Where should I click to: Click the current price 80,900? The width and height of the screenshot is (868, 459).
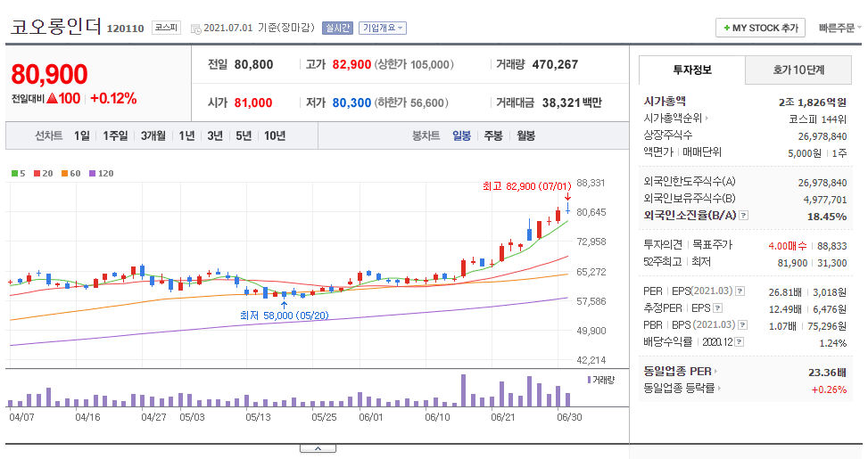(x=49, y=74)
